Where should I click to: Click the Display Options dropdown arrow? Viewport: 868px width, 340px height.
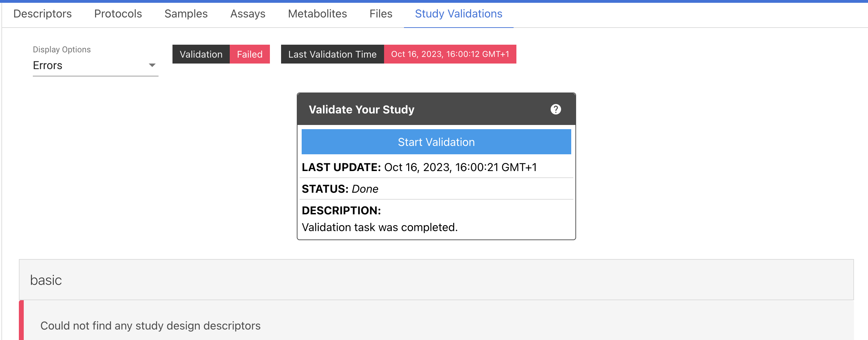click(152, 65)
